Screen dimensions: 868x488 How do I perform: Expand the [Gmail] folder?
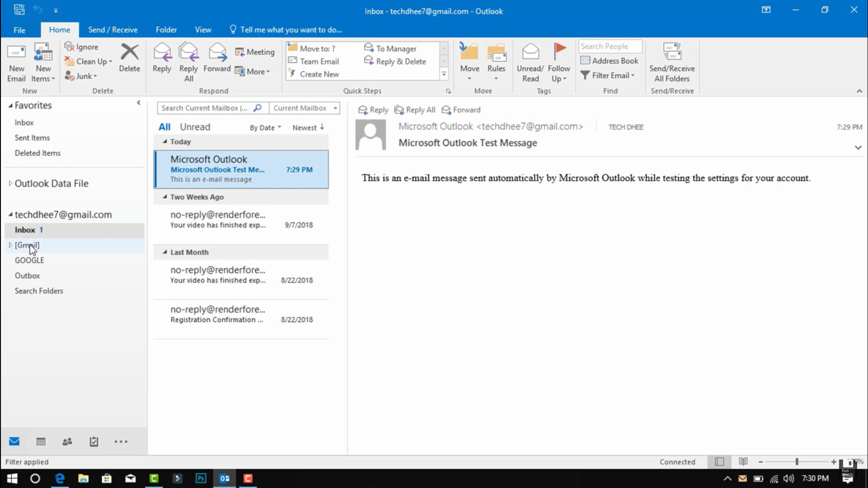10,245
